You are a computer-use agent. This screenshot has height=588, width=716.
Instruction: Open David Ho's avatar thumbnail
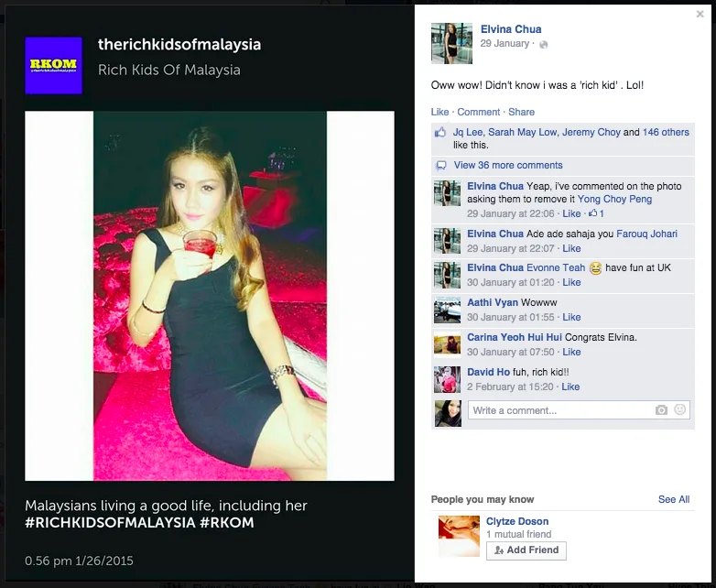pyautogui.click(x=447, y=379)
